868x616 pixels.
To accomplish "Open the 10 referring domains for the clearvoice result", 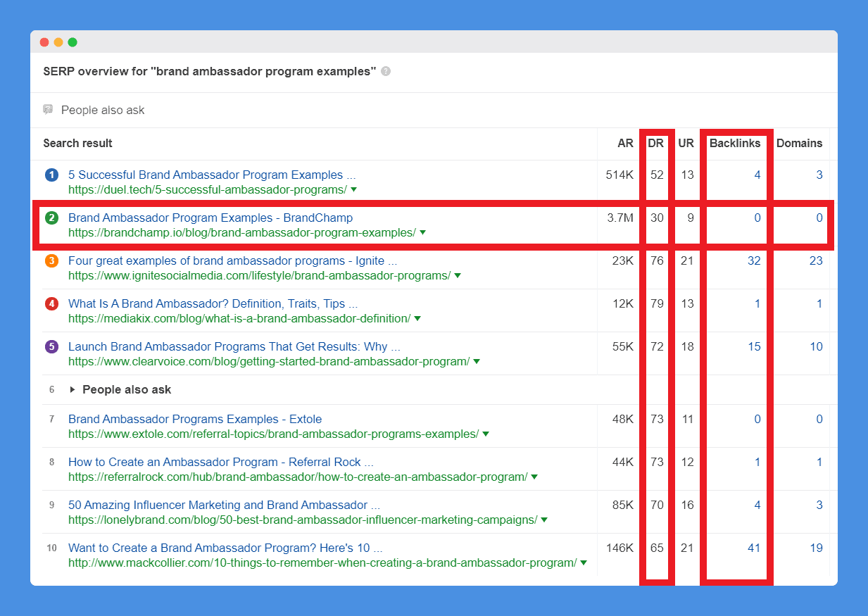I will (816, 346).
